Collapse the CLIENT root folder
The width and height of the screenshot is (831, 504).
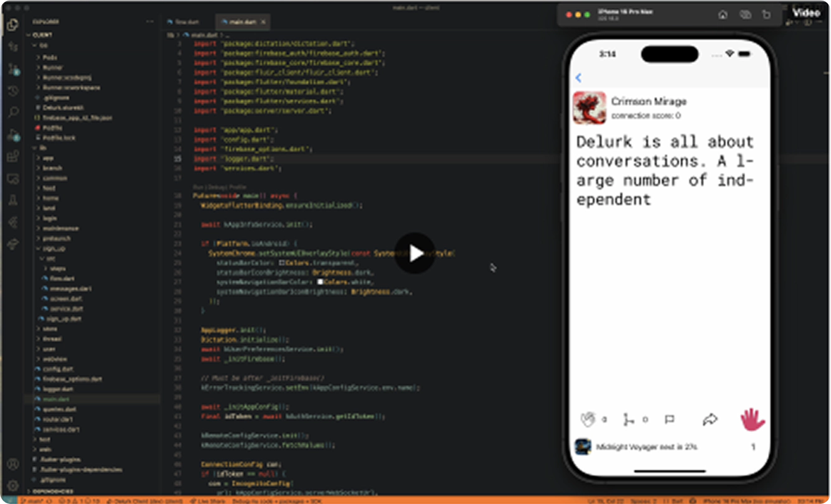point(41,35)
